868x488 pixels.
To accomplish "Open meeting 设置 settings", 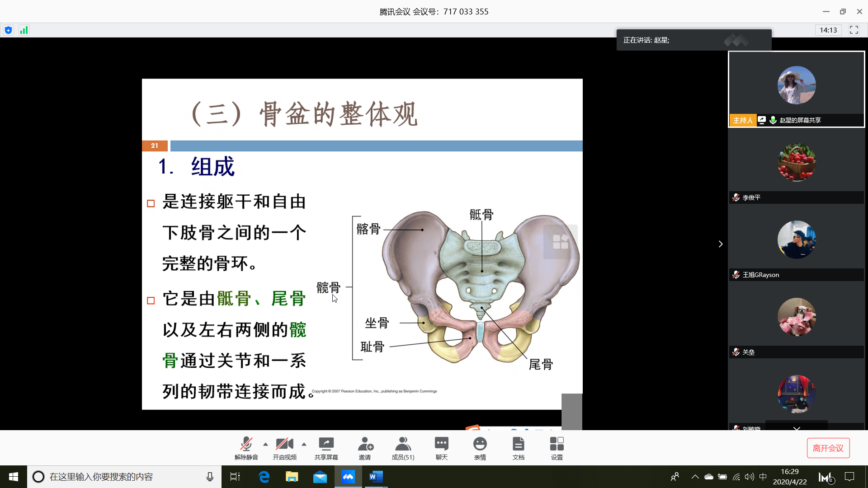I will [x=557, y=447].
